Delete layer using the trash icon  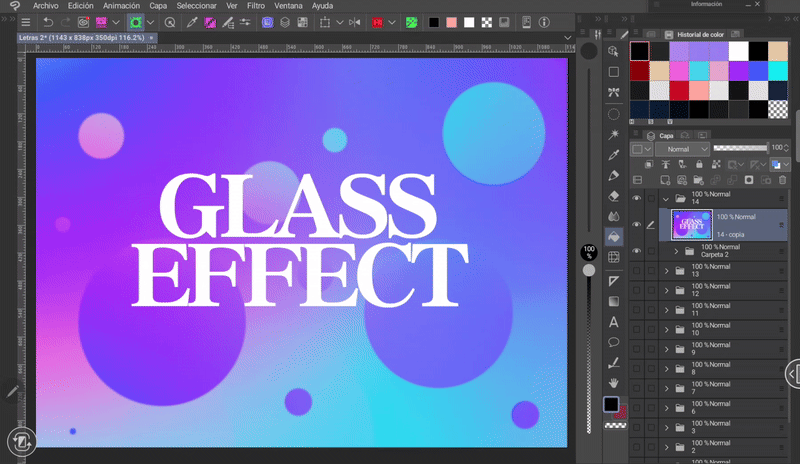pos(782,180)
